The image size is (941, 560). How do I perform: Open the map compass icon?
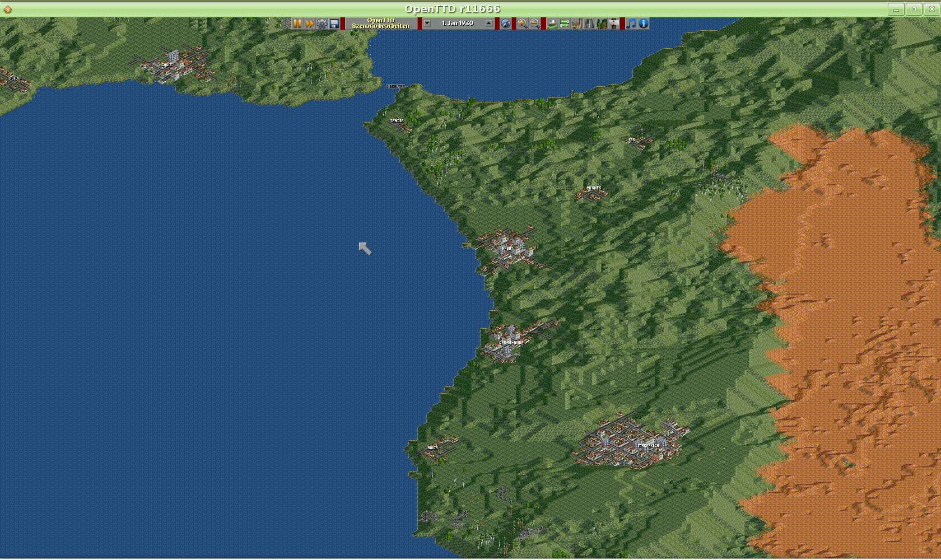pos(506,24)
